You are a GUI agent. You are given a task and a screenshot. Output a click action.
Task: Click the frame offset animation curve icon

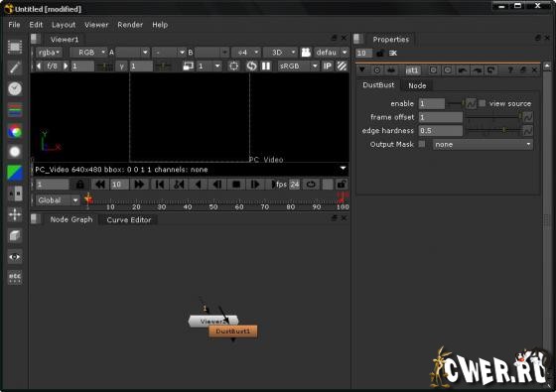point(527,117)
